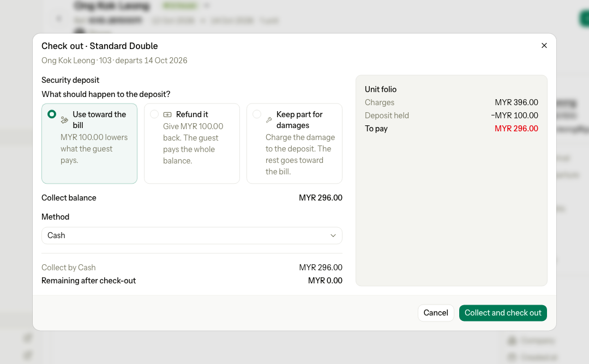Click the chevron arrow in the Method dropdown
589x364 pixels.
[333, 235]
